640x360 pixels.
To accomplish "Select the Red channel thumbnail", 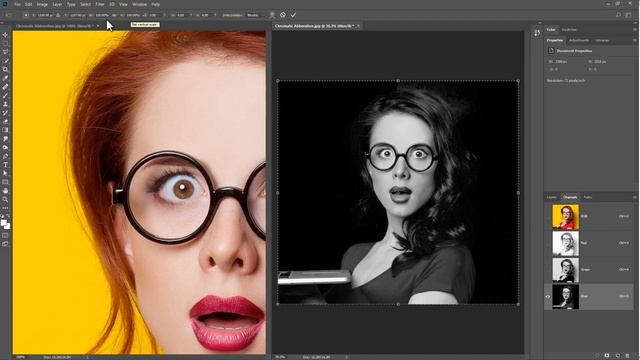I will [565, 243].
